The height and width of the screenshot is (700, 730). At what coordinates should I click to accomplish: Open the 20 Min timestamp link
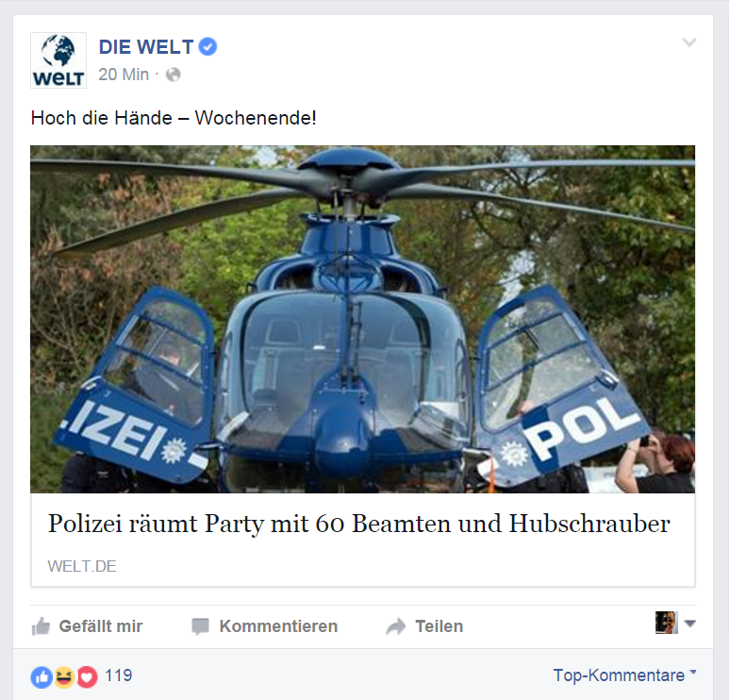[124, 75]
